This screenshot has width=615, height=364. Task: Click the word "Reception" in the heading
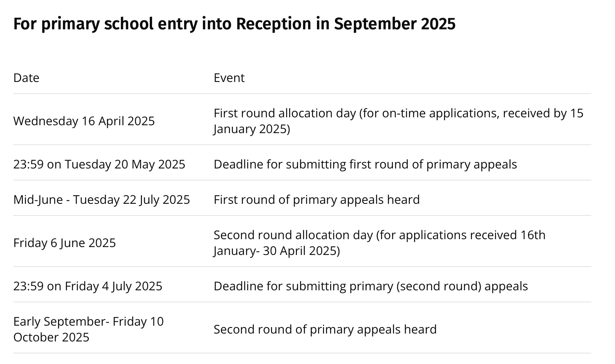coord(274,24)
